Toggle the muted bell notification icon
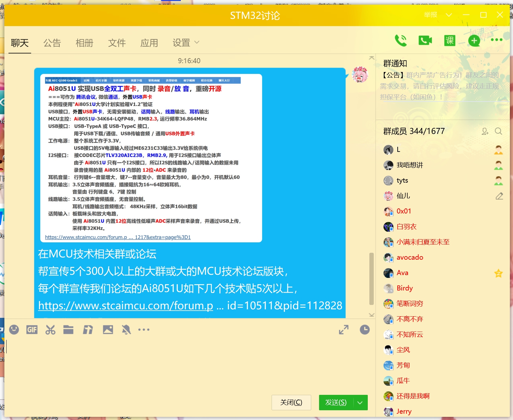 pyautogui.click(x=126, y=329)
